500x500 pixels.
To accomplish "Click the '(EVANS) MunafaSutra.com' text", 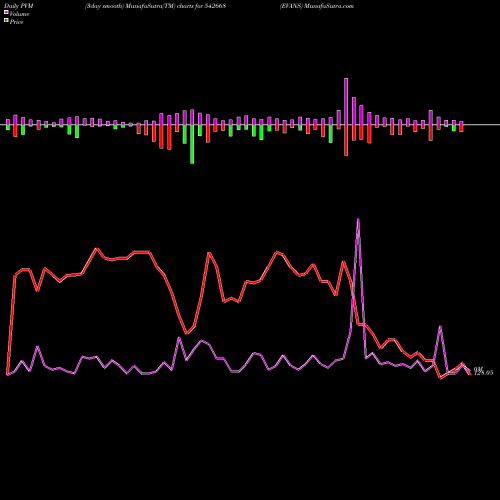I will pyautogui.click(x=317, y=6).
